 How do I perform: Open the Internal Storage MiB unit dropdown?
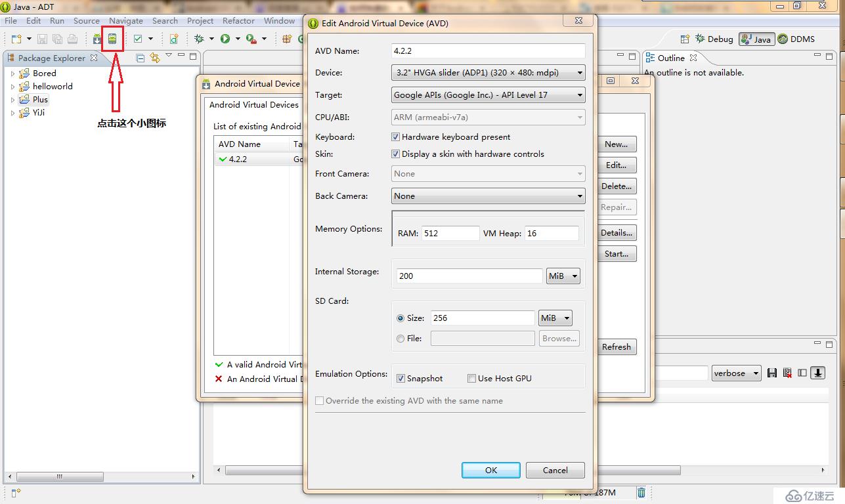point(563,276)
